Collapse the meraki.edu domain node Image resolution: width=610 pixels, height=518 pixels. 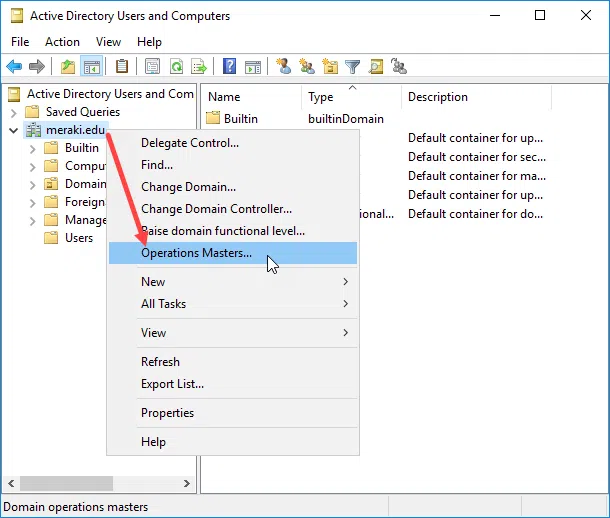[x=14, y=130]
